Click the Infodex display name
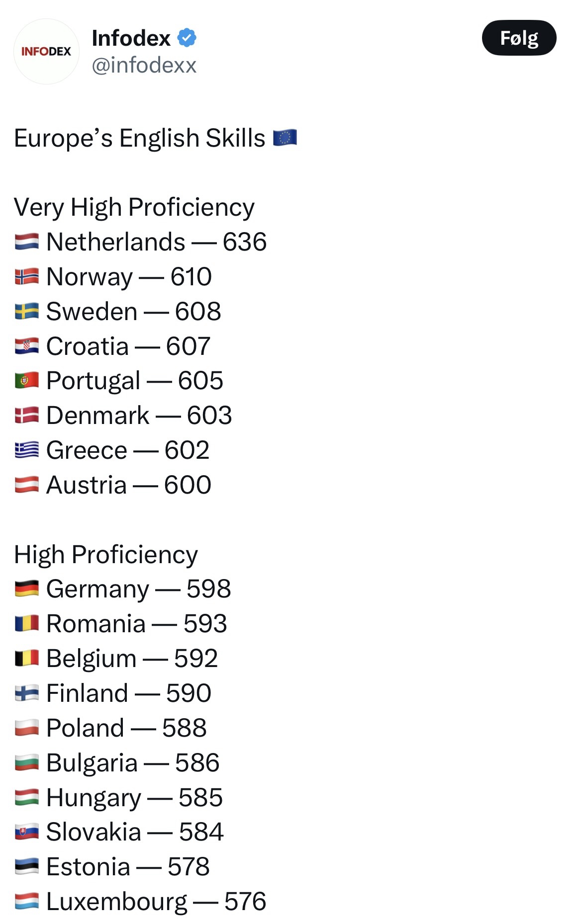The width and height of the screenshot is (582, 924). click(x=131, y=38)
